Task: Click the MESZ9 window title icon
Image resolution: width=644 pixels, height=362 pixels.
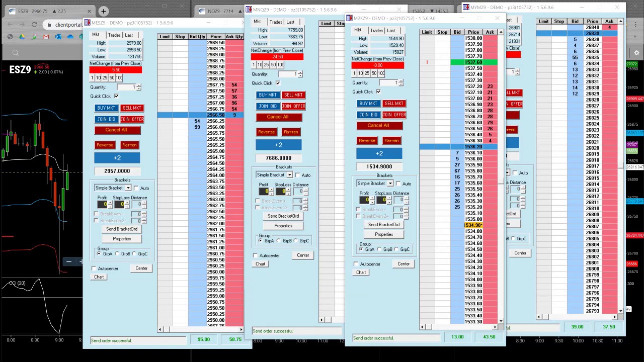Action: click(88, 23)
